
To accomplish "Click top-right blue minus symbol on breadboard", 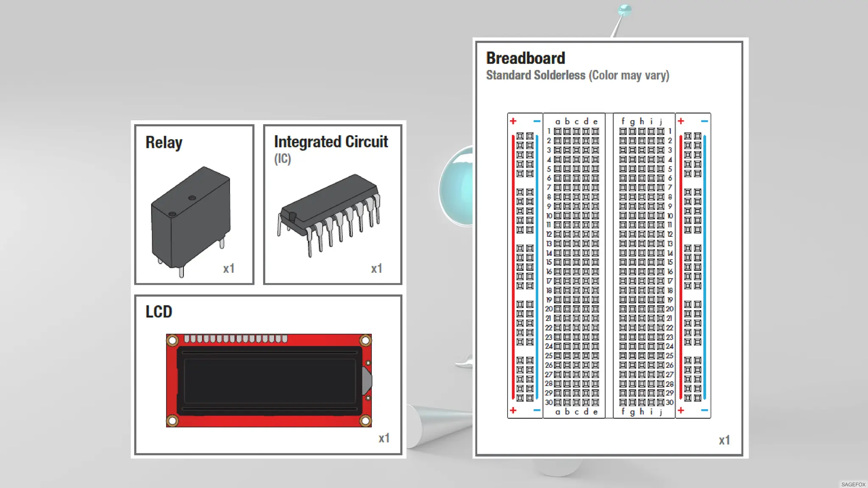I will pos(704,121).
